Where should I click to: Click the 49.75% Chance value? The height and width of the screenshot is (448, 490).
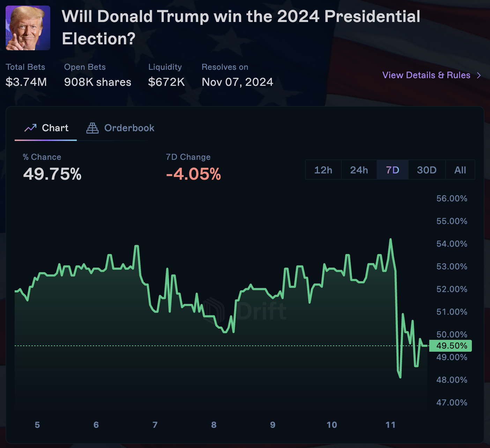(52, 174)
